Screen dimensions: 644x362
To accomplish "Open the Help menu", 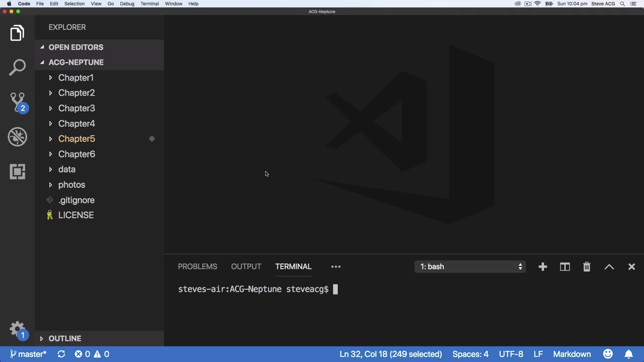I will 193,4.
